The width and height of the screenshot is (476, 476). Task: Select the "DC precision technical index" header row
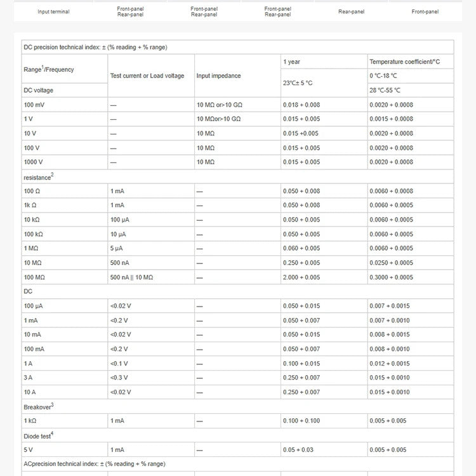click(95, 47)
